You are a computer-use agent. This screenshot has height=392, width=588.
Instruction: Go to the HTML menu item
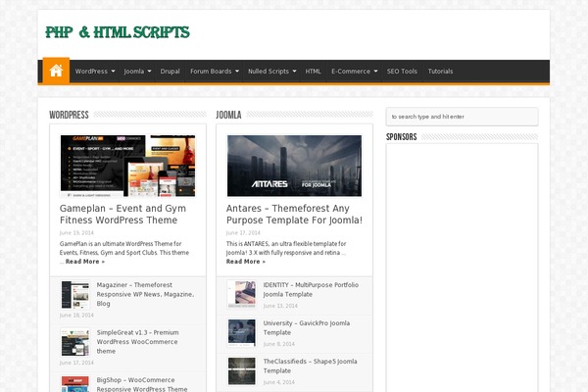point(314,71)
